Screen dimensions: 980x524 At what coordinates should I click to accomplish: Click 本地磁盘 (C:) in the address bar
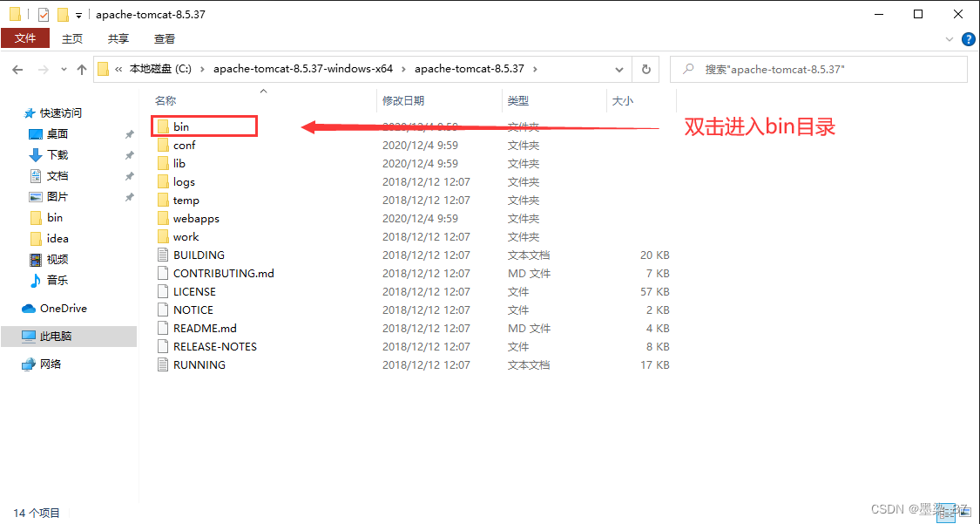pos(160,70)
